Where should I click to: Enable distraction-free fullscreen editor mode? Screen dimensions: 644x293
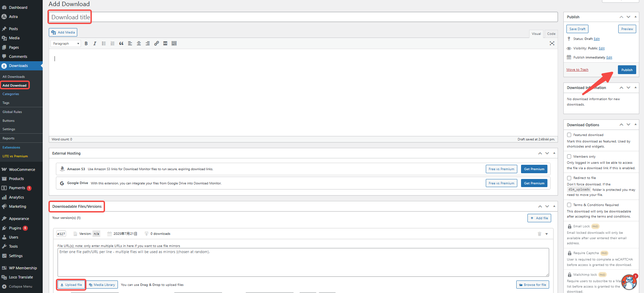[x=552, y=43]
